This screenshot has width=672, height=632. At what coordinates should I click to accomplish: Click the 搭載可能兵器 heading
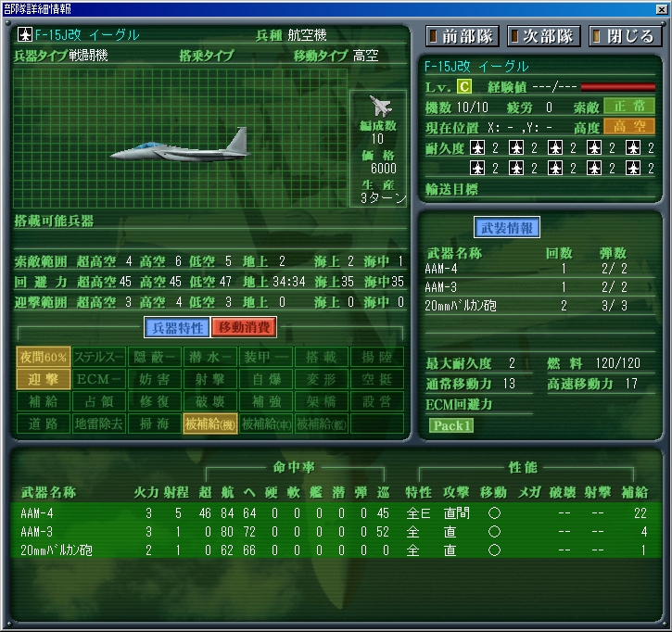pos(54,221)
